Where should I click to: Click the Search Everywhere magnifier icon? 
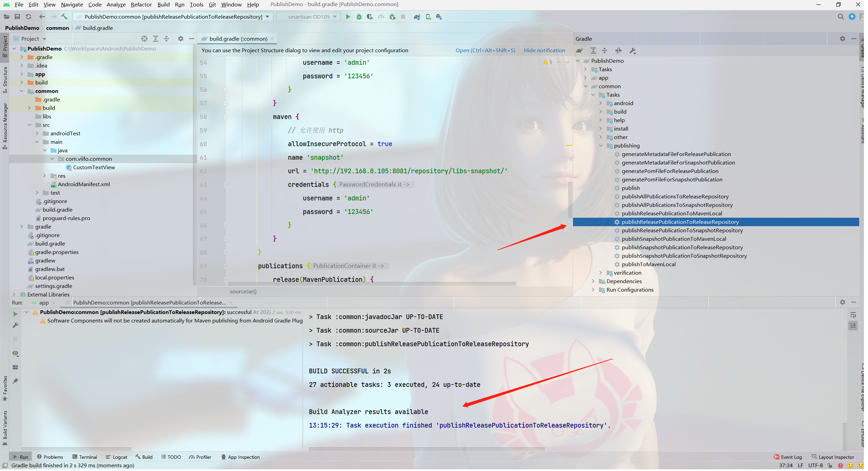[841, 17]
